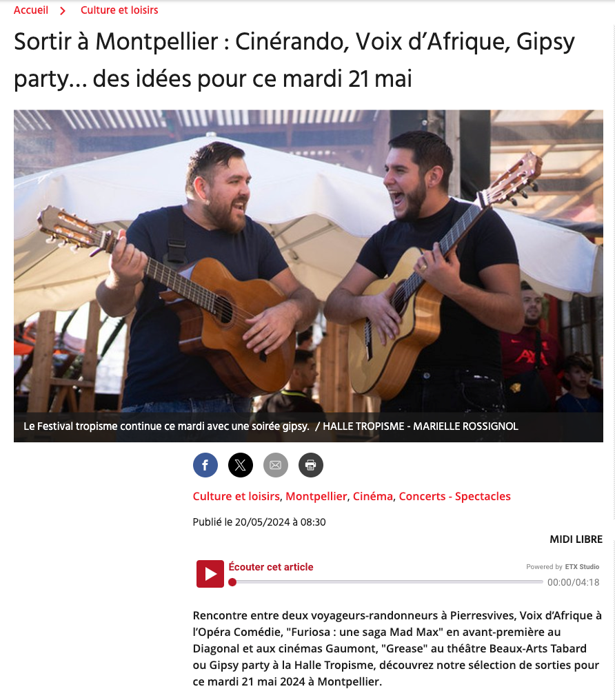This screenshot has width=615, height=700.
Task: Share article via X icon
Action: pyautogui.click(x=241, y=465)
